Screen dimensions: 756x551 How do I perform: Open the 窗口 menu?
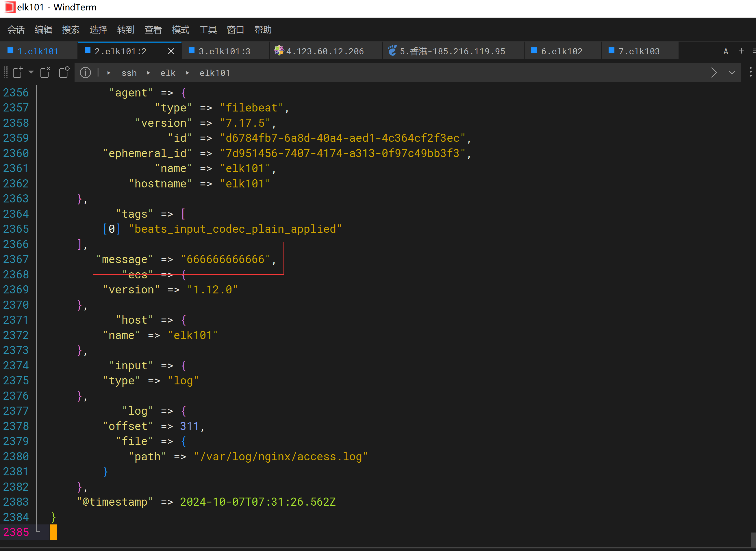(x=235, y=30)
